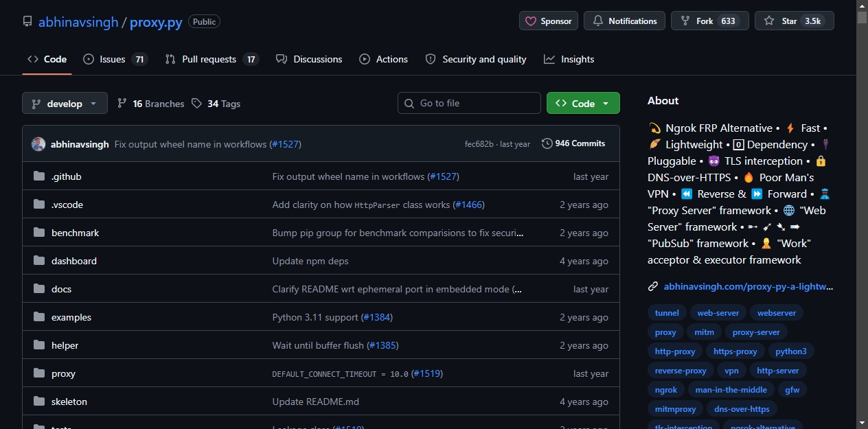Click 'Update npm deps' commit message

point(310,261)
